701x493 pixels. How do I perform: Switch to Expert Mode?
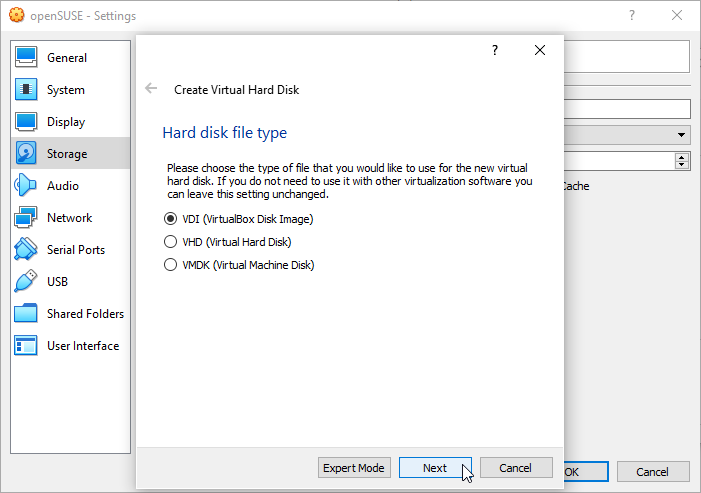[353, 468]
